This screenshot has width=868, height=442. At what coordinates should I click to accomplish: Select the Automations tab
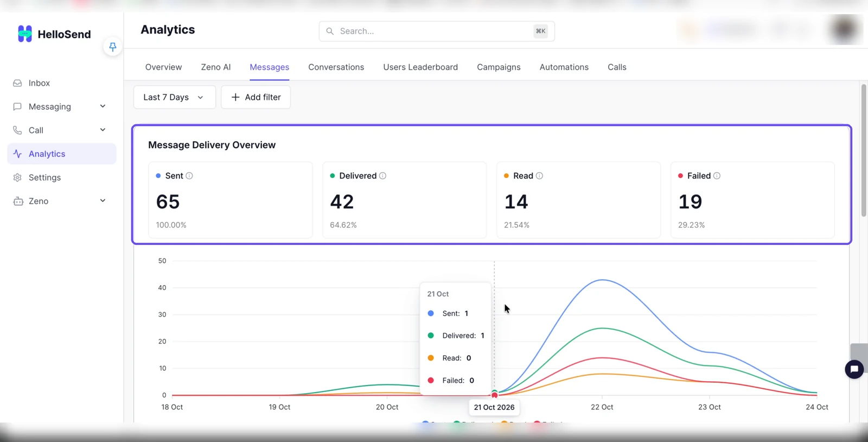(564, 67)
